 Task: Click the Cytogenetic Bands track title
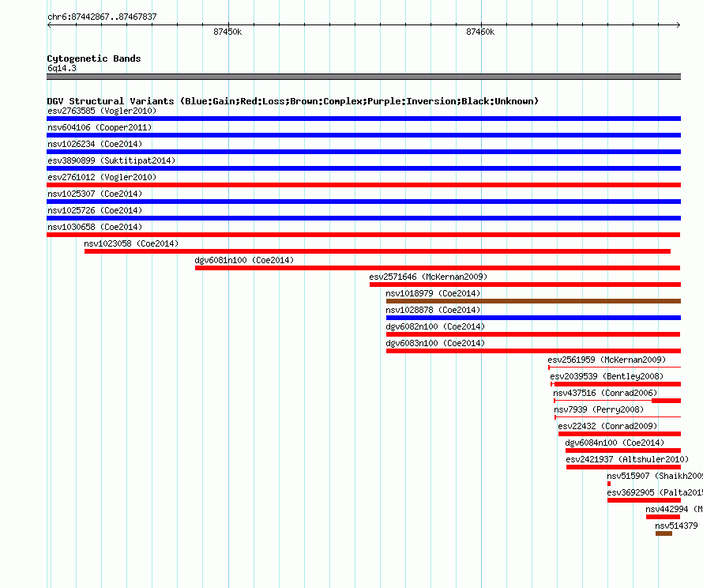click(94, 58)
